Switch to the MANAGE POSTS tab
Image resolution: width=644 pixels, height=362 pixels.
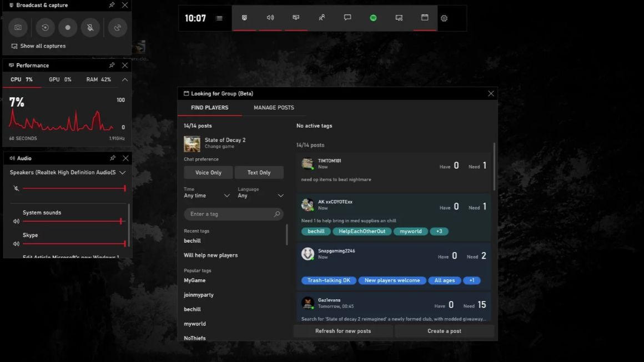click(x=274, y=107)
